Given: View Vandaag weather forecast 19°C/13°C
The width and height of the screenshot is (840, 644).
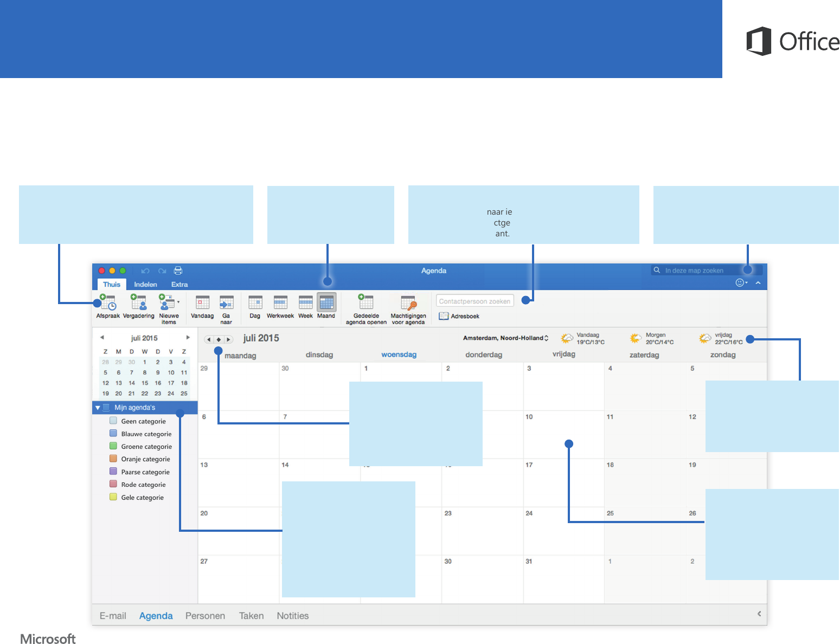Looking at the screenshot, I should (x=583, y=338).
